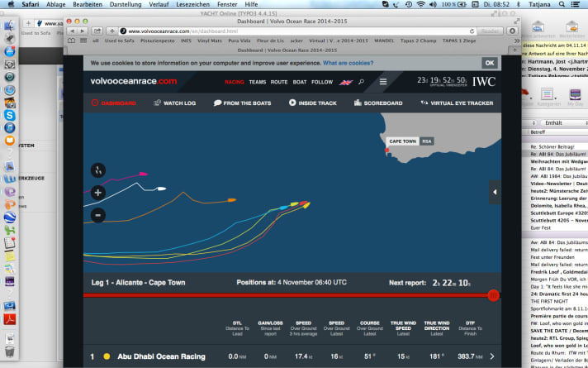The height and width of the screenshot is (368, 588).
Task: Open From The Boats section
Action: (242, 103)
